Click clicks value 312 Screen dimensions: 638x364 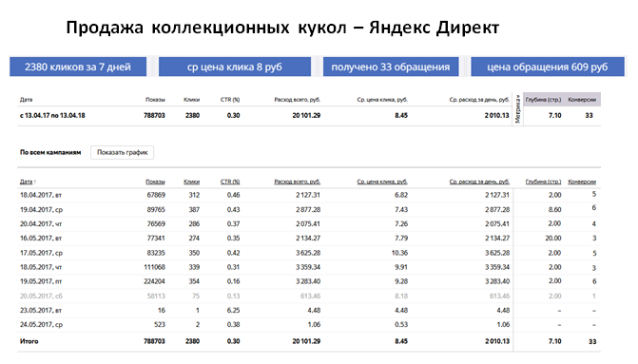click(x=194, y=195)
